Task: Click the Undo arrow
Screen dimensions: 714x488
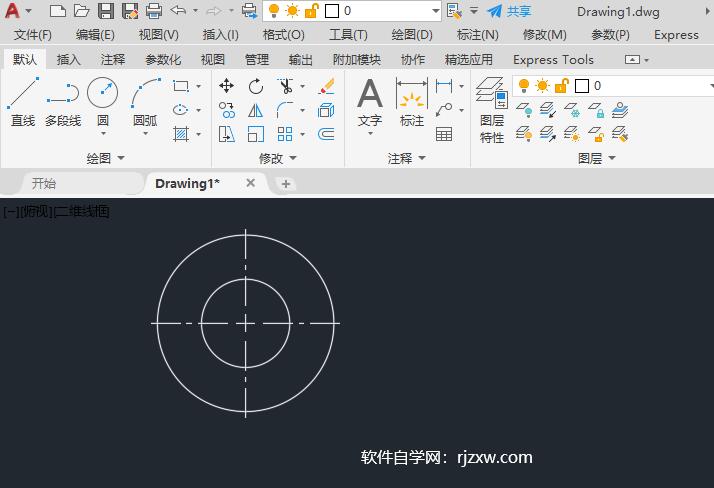Action: pos(178,10)
